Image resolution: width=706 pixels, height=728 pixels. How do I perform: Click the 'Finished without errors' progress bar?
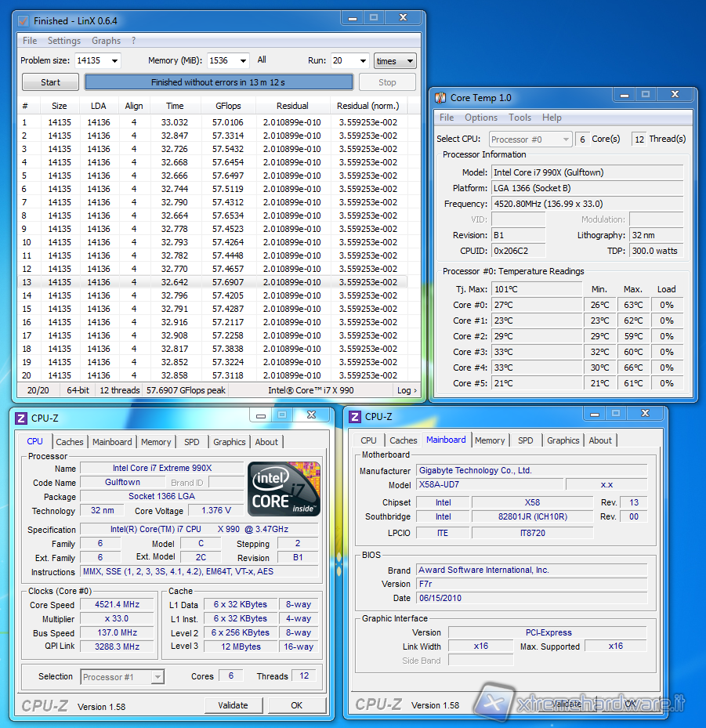pyautogui.click(x=219, y=82)
